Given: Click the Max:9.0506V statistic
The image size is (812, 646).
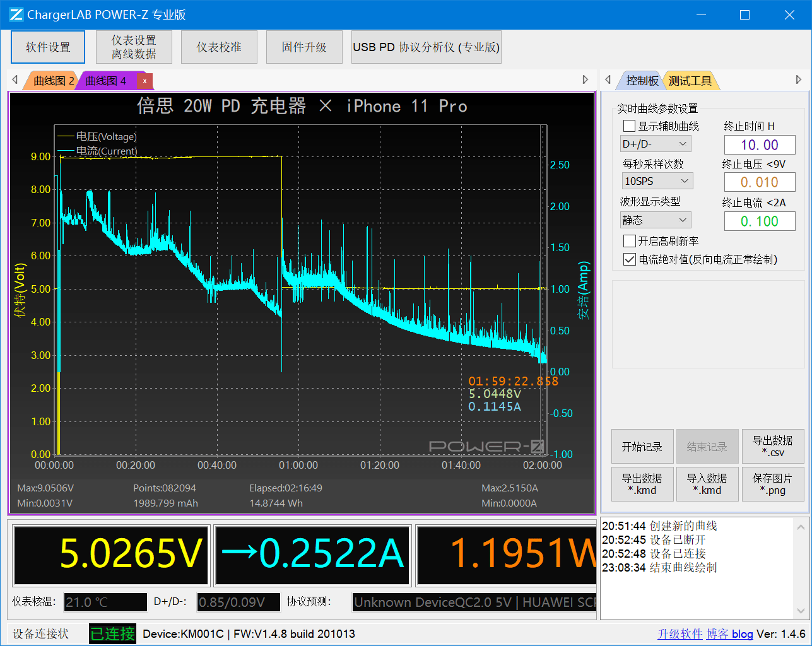Looking at the screenshot, I should tap(45, 488).
